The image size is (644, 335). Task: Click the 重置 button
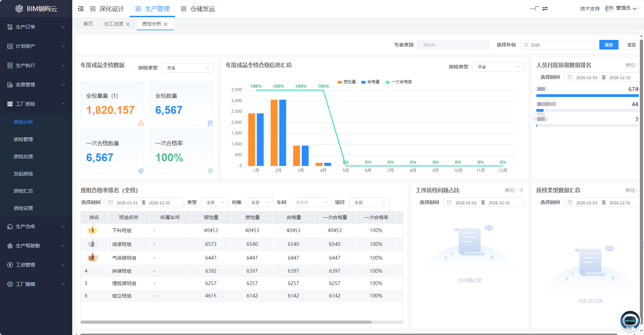(632, 45)
